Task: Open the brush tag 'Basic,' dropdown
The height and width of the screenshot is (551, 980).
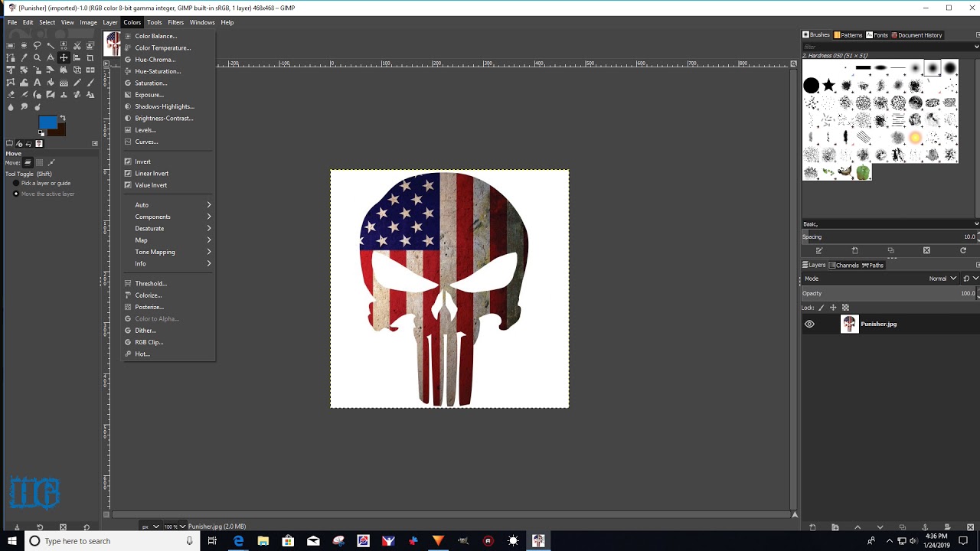Action: 890,223
